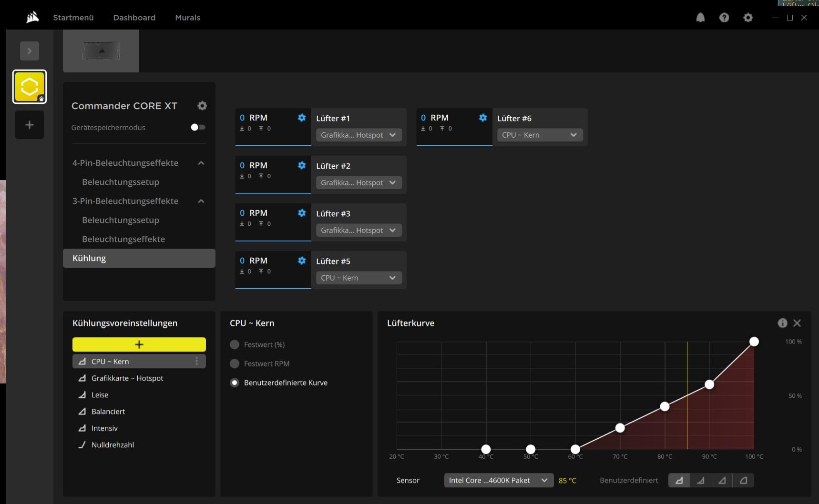
Task: Click the fan curve point at 60 °C
Action: point(575,449)
